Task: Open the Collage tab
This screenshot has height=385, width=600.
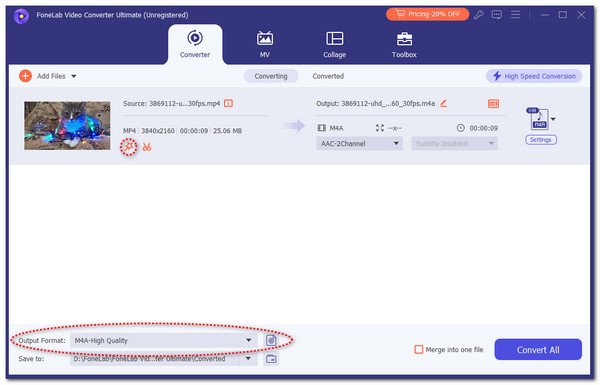Action: 334,44
